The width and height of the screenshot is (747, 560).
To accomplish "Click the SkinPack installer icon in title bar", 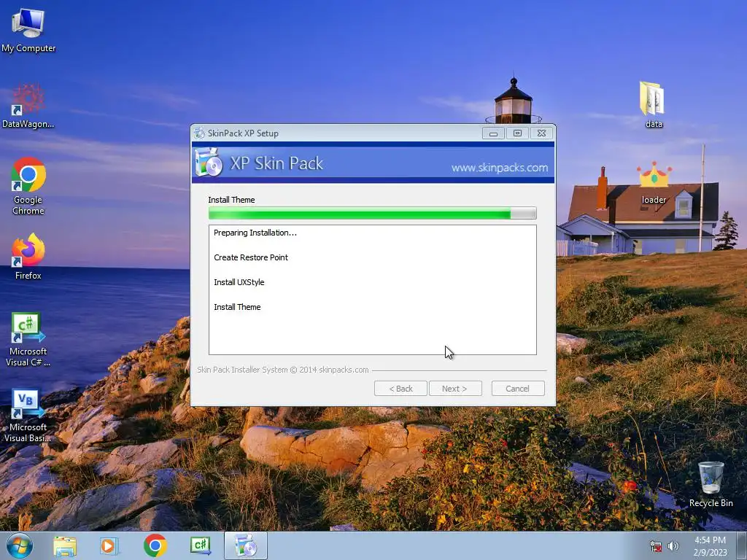I will (x=199, y=133).
